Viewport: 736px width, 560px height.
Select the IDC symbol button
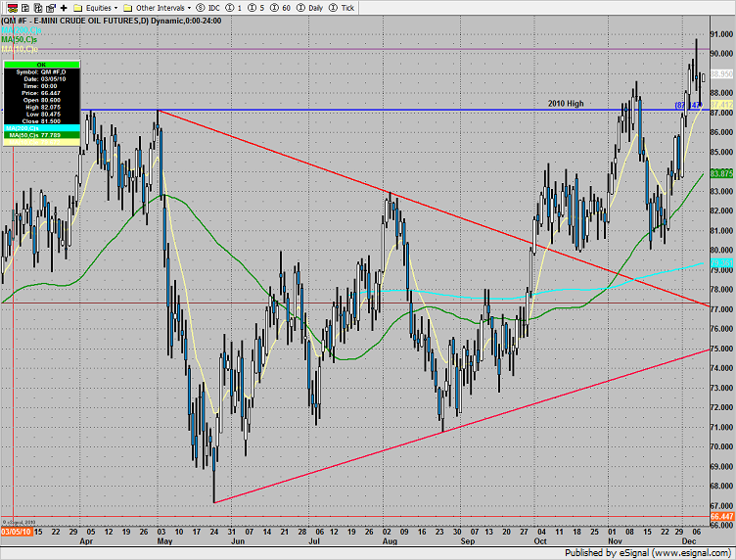pyautogui.click(x=207, y=8)
